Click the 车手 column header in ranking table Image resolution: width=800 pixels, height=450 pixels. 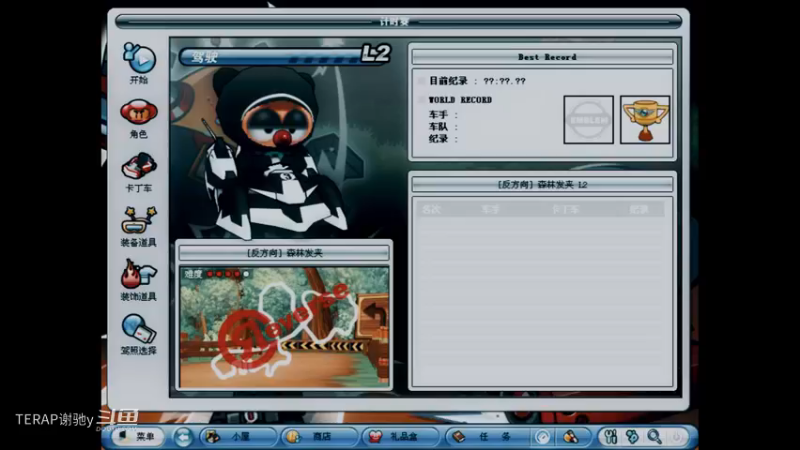[490, 209]
